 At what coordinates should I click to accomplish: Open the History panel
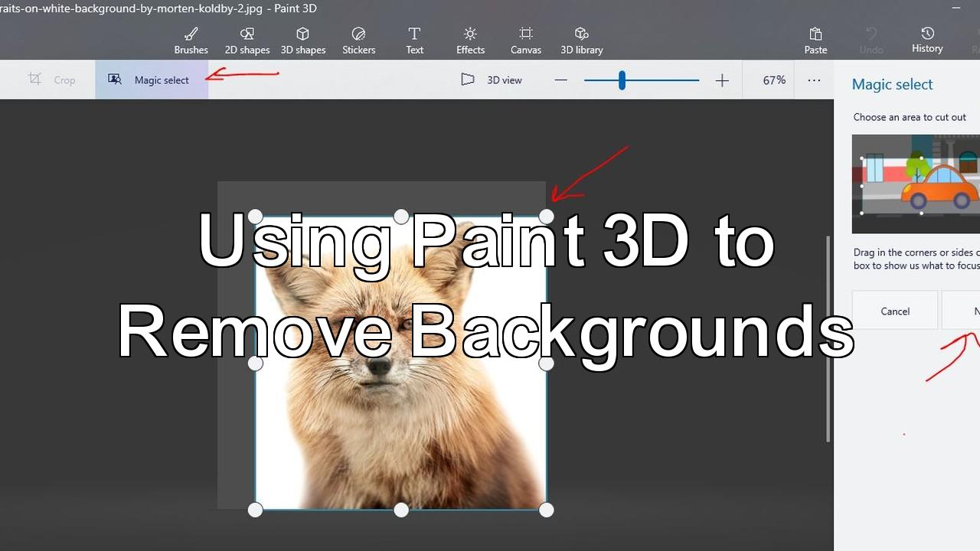pos(927,40)
